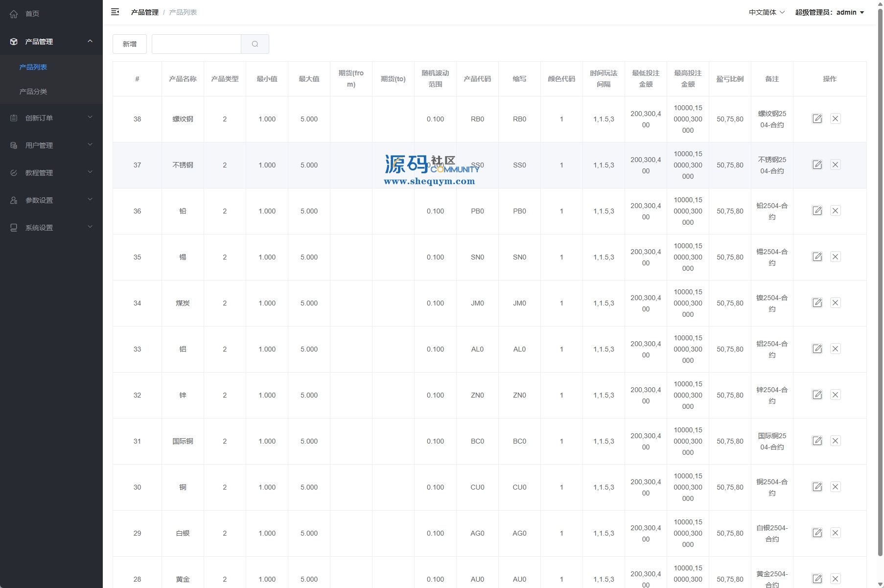Select 产品列表 in the sidebar

coord(33,67)
